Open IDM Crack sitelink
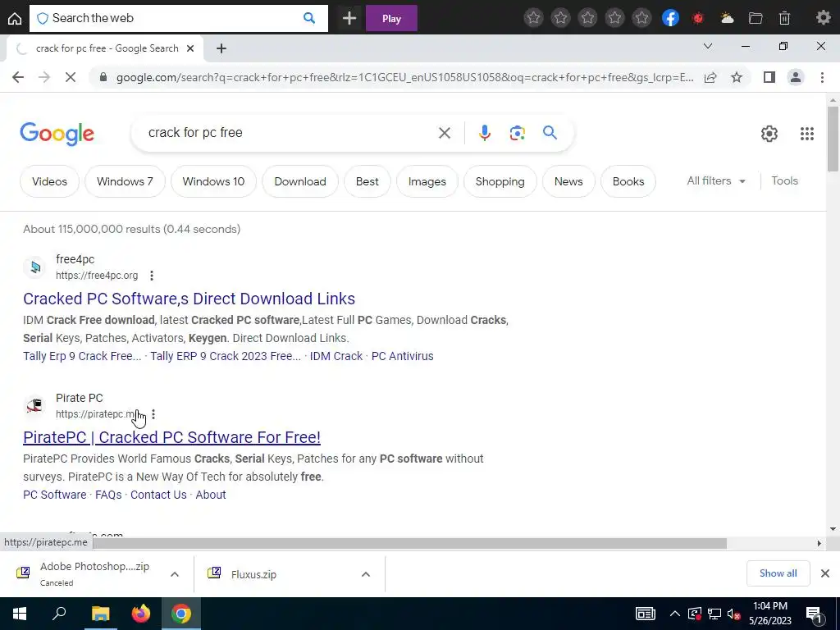The height and width of the screenshot is (630, 840). pyautogui.click(x=336, y=356)
